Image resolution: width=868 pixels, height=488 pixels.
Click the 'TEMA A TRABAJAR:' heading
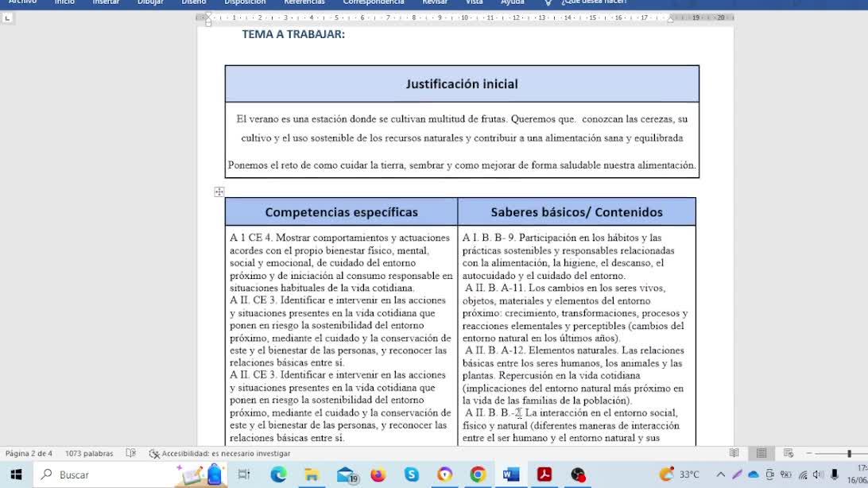pyautogui.click(x=293, y=34)
